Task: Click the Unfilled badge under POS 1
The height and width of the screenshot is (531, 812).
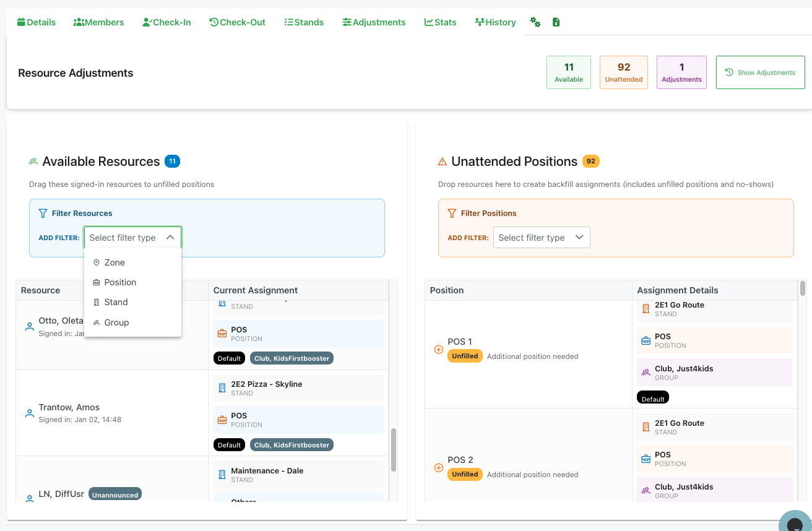Action: point(465,356)
